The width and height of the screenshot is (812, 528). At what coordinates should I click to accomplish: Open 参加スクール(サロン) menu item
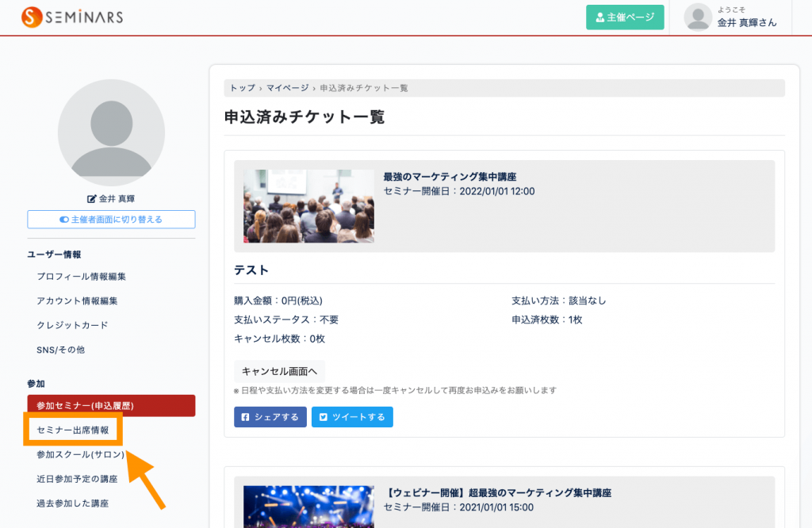point(80,454)
